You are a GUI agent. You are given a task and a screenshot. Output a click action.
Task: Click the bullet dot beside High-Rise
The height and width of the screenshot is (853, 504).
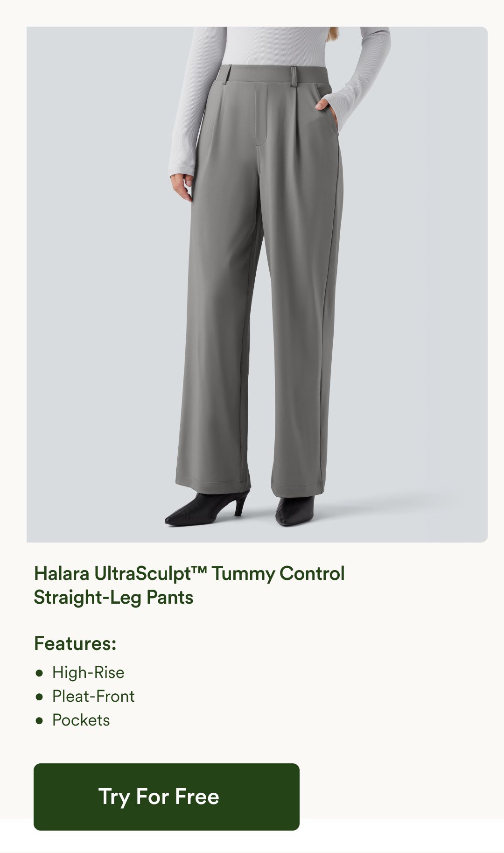tap(39, 673)
